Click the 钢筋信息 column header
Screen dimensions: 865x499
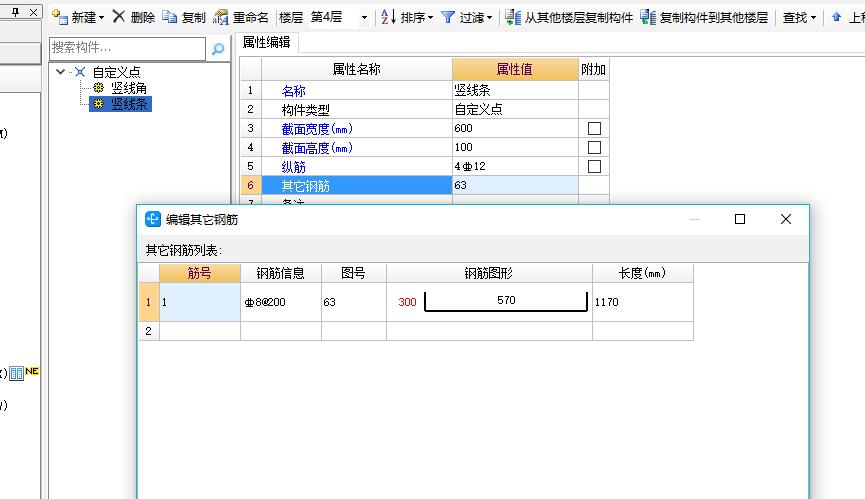pos(281,273)
